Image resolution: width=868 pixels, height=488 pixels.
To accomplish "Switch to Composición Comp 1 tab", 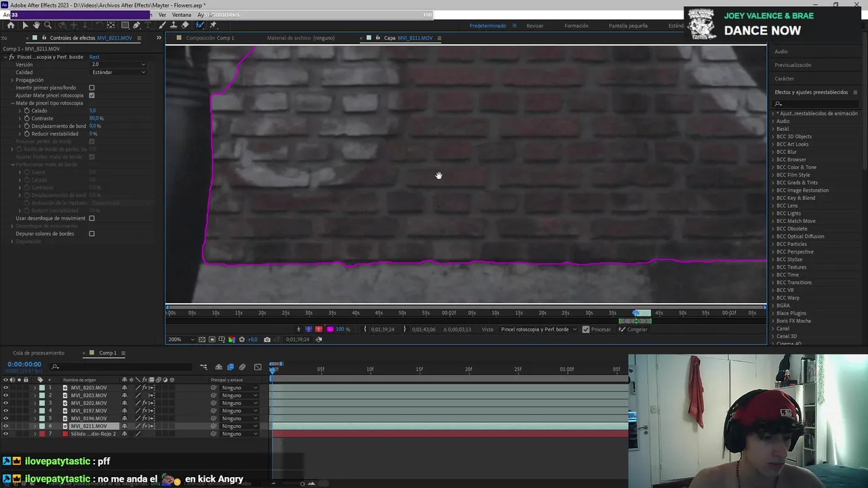I will pyautogui.click(x=210, y=38).
